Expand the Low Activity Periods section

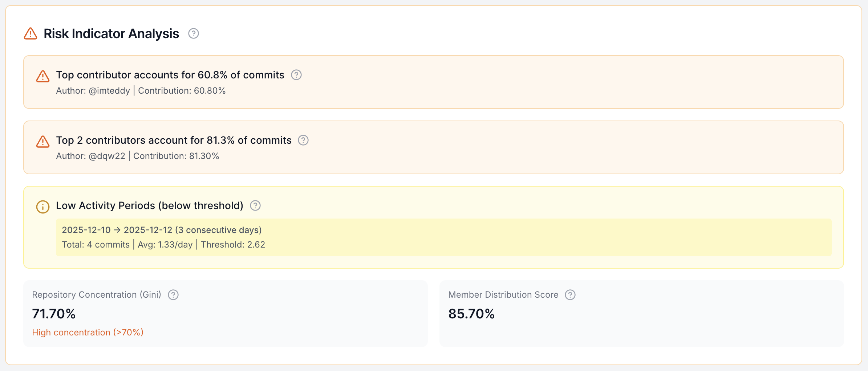150,205
